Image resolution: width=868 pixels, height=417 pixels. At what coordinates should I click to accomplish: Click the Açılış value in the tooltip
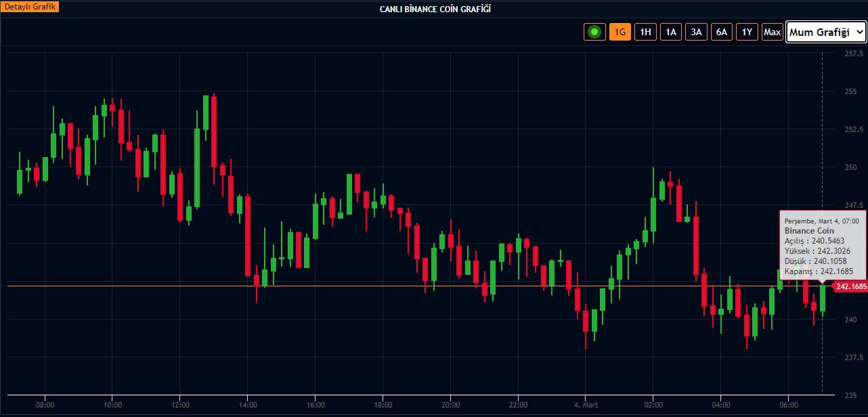tap(828, 241)
